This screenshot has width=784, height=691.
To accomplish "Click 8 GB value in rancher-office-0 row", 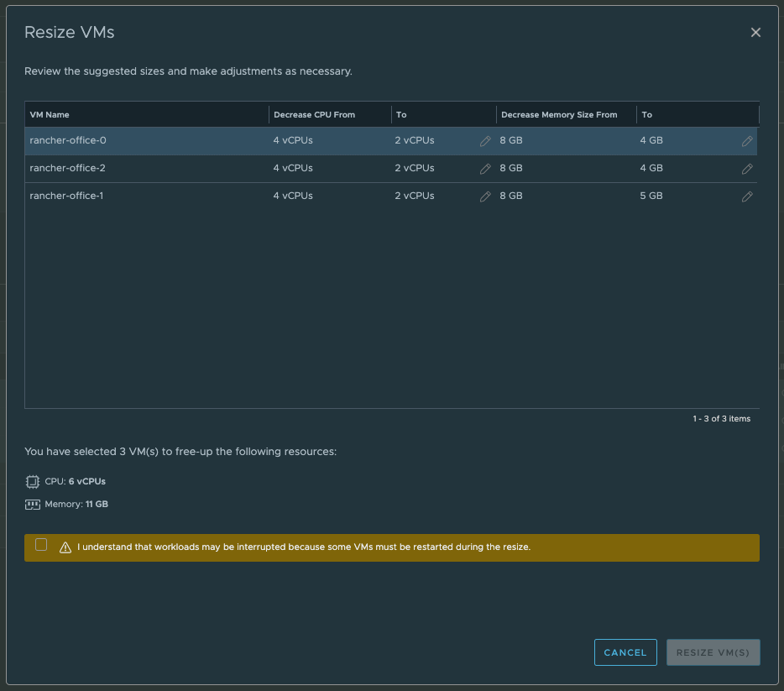I will 511,140.
